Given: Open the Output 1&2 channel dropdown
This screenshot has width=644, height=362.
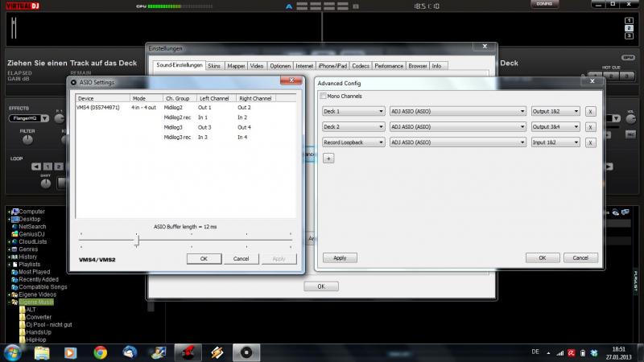Looking at the screenshot, I should click(x=555, y=111).
